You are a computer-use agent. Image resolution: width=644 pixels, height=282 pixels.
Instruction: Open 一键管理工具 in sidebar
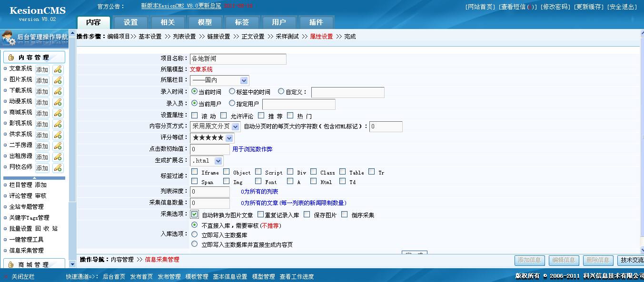click(x=27, y=239)
